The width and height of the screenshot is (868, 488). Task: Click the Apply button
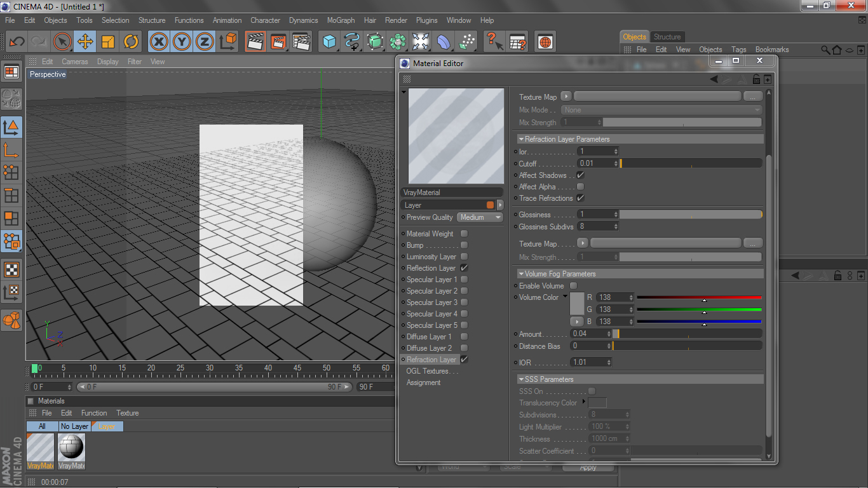coord(588,468)
